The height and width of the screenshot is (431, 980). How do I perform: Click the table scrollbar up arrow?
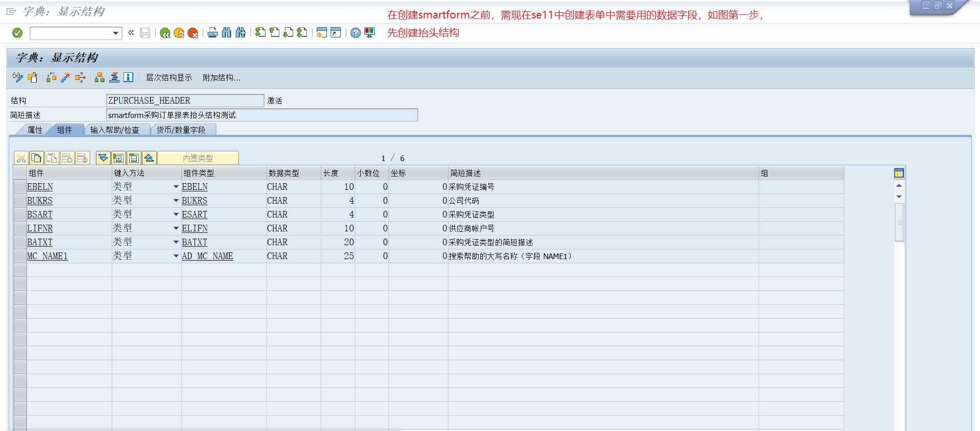pos(899,186)
